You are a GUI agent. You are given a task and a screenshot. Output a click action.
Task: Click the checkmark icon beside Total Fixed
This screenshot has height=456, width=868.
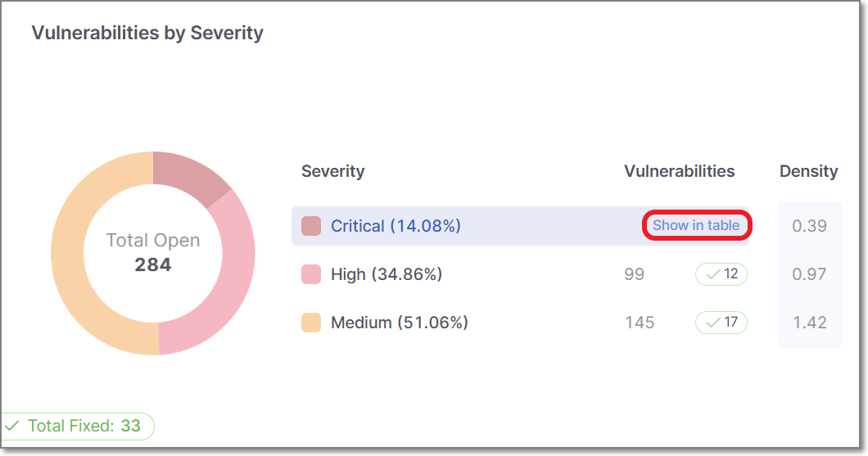pos(12,426)
